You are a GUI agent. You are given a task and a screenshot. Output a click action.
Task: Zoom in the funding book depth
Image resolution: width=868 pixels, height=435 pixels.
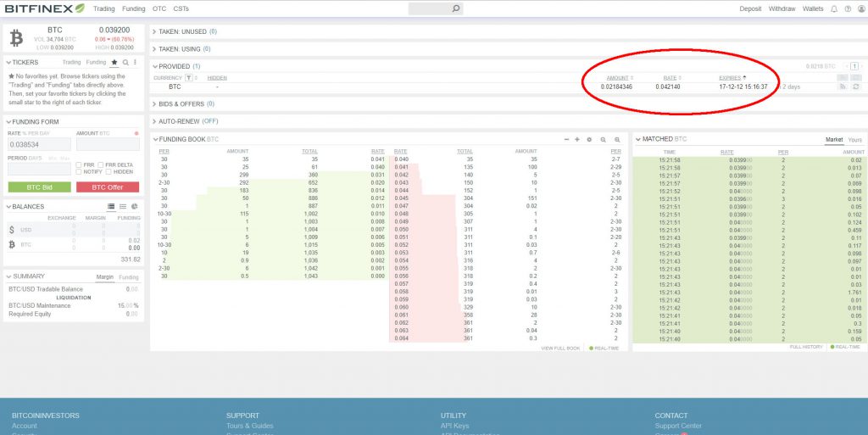[x=617, y=140]
